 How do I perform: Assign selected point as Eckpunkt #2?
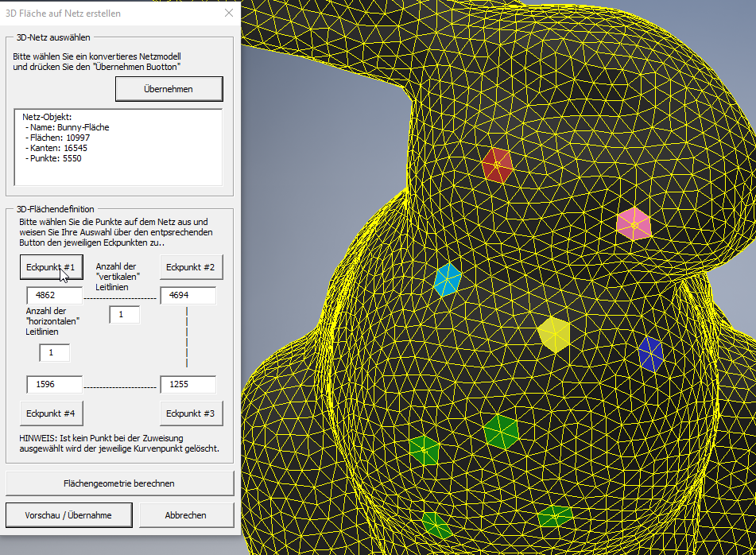191,267
